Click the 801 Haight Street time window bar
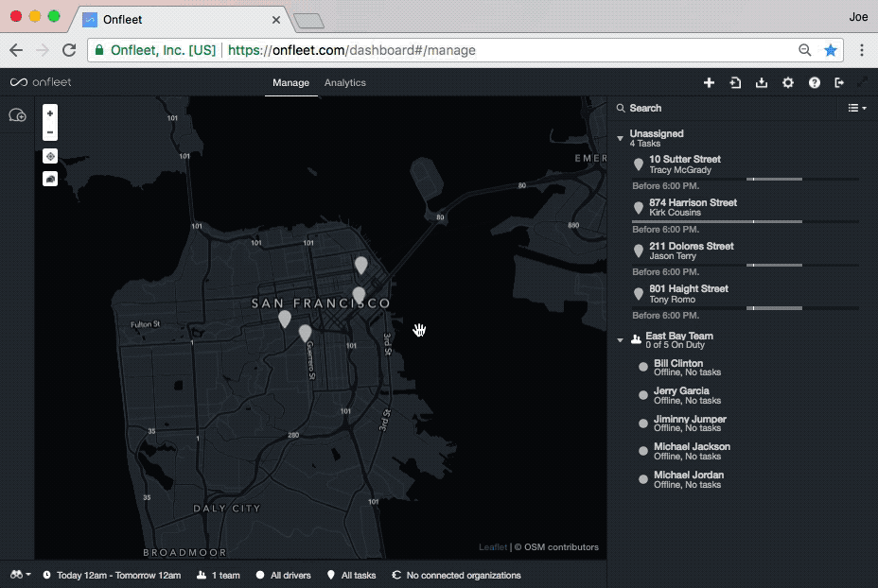878x588 pixels. click(x=746, y=308)
